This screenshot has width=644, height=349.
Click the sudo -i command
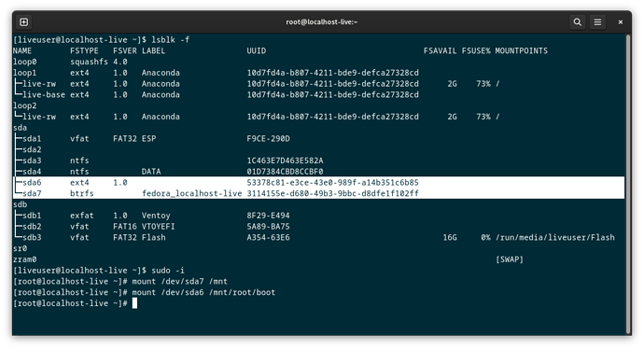click(168, 271)
